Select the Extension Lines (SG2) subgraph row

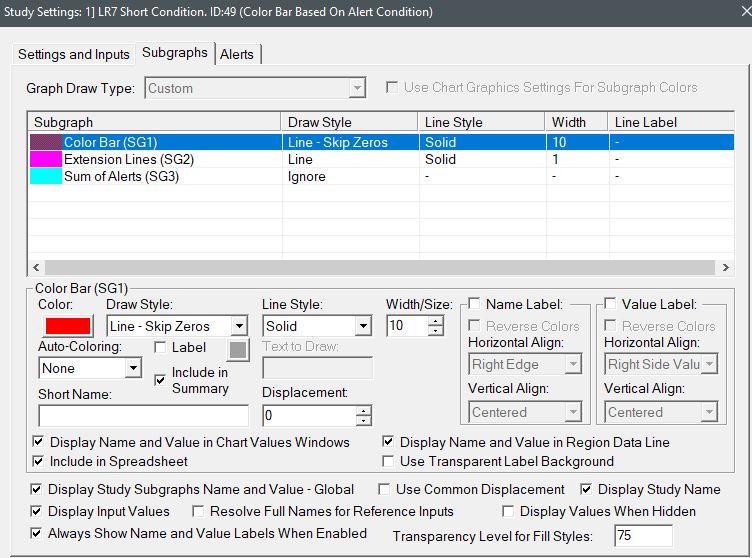click(129, 159)
